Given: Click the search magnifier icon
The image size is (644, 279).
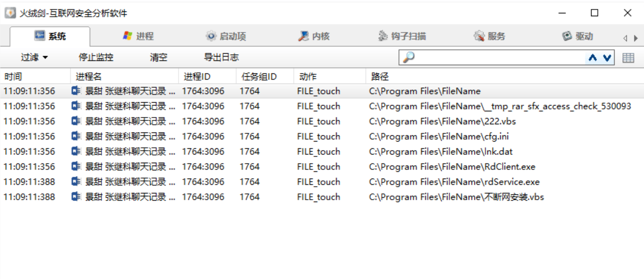Looking at the screenshot, I should click(408, 58).
